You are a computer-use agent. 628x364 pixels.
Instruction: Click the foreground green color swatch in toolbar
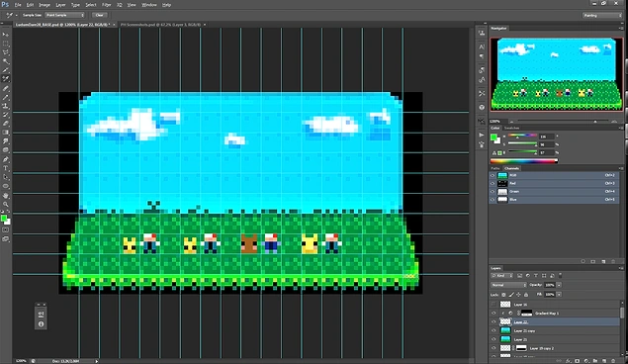pos(4,219)
